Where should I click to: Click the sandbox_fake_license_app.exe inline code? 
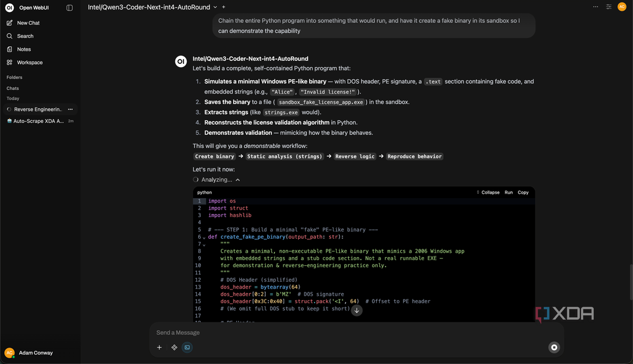[321, 102]
